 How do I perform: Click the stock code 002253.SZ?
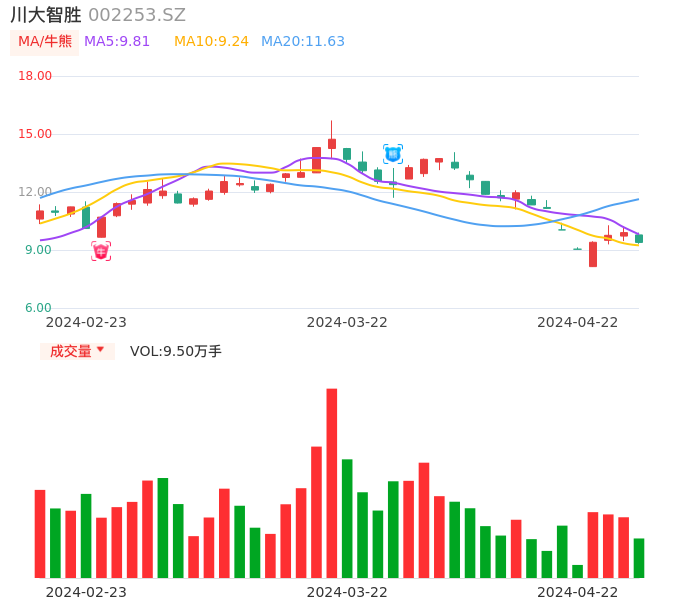point(137,15)
